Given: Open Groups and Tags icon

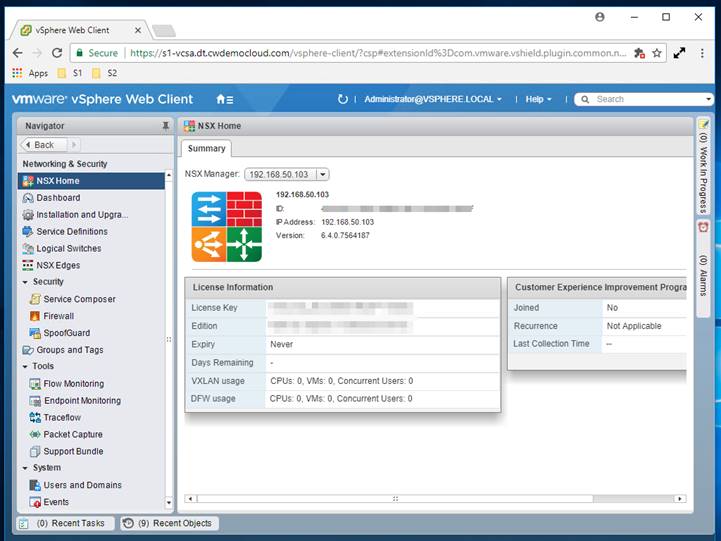Looking at the screenshot, I should 28,350.
